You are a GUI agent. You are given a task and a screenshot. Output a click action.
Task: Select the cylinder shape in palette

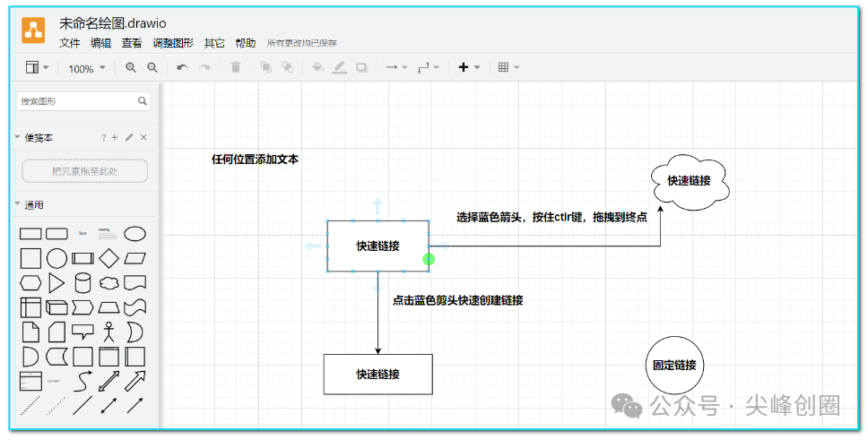pyautogui.click(x=82, y=283)
